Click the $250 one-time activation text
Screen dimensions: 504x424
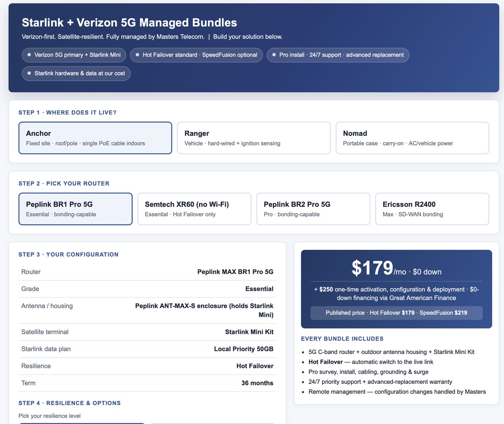[x=397, y=294]
